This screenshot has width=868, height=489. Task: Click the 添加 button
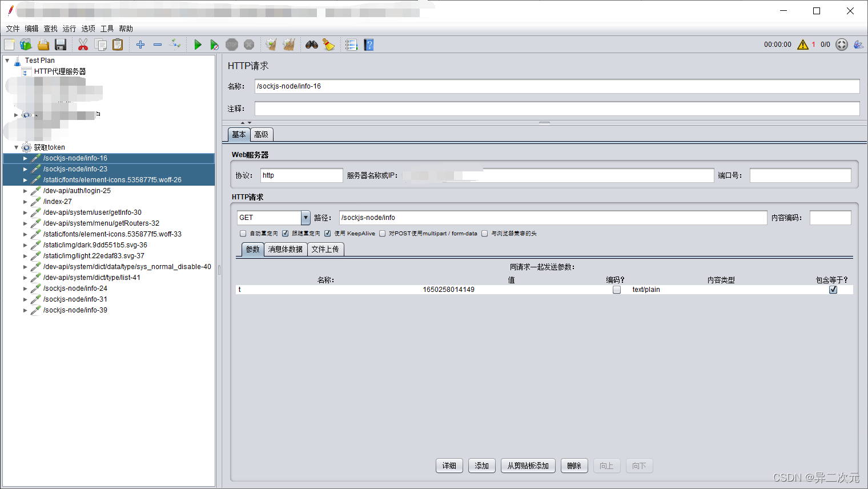tap(482, 466)
